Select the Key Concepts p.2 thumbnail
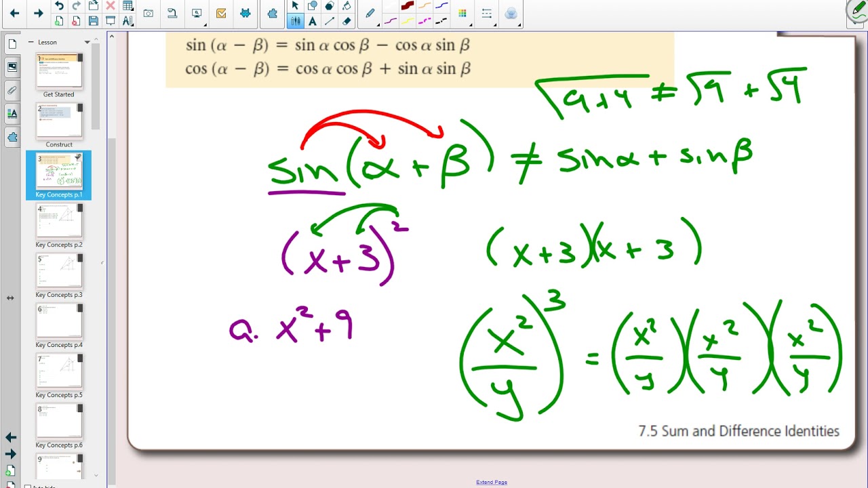This screenshot has height=488, width=868. click(59, 221)
